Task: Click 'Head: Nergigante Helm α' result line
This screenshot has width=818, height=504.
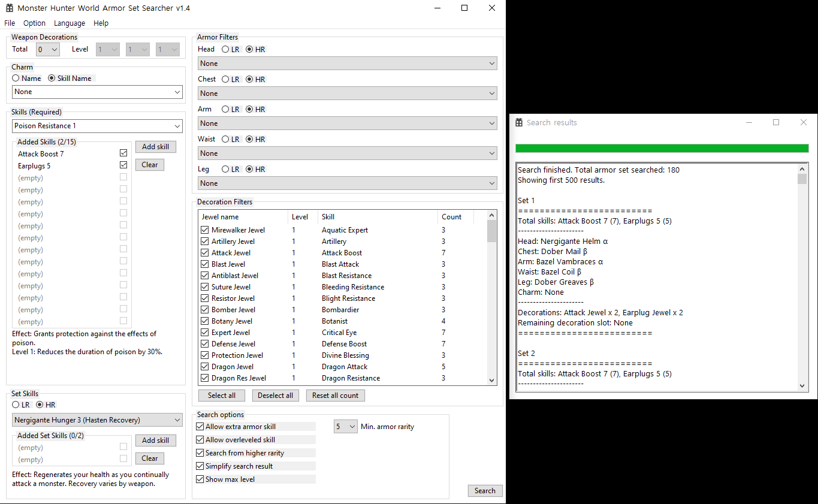Action: (563, 241)
